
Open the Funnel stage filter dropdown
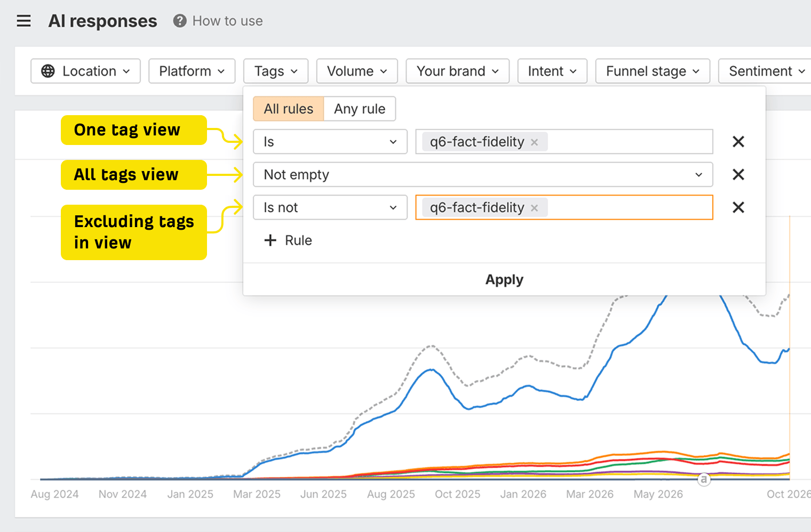click(x=653, y=71)
